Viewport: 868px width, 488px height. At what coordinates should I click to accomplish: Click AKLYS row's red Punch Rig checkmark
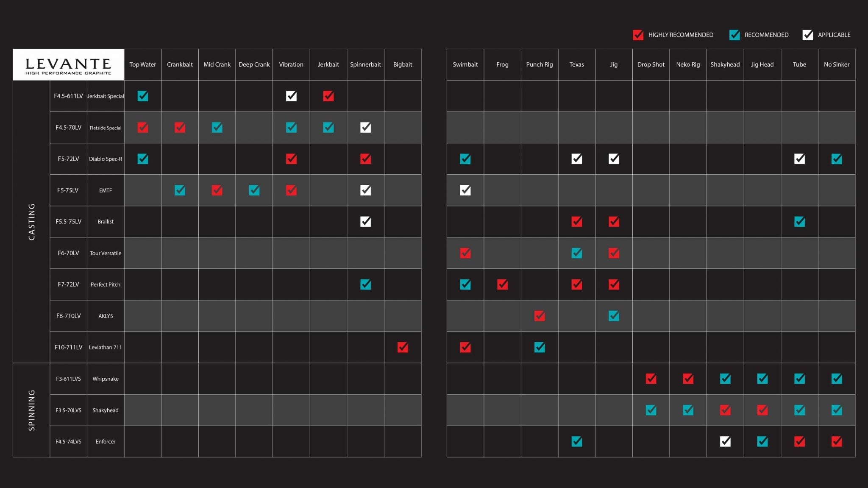point(539,316)
